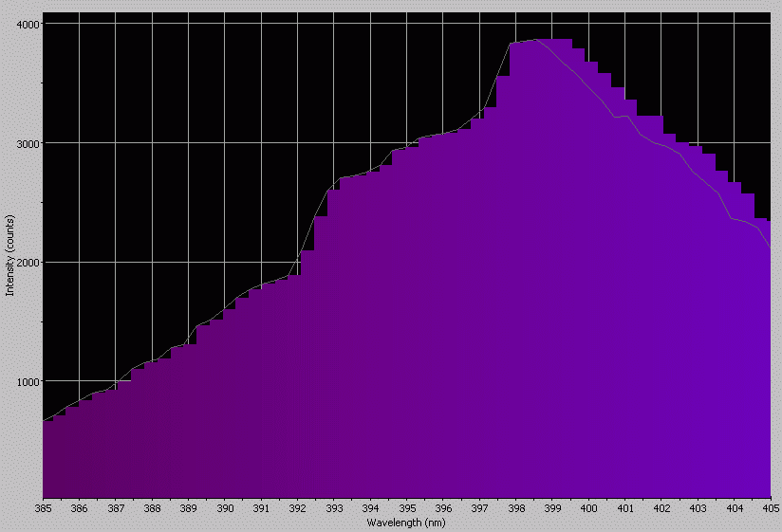782x532 pixels.
Task: Click the 404 wavelength tick label
Action: [x=735, y=509]
